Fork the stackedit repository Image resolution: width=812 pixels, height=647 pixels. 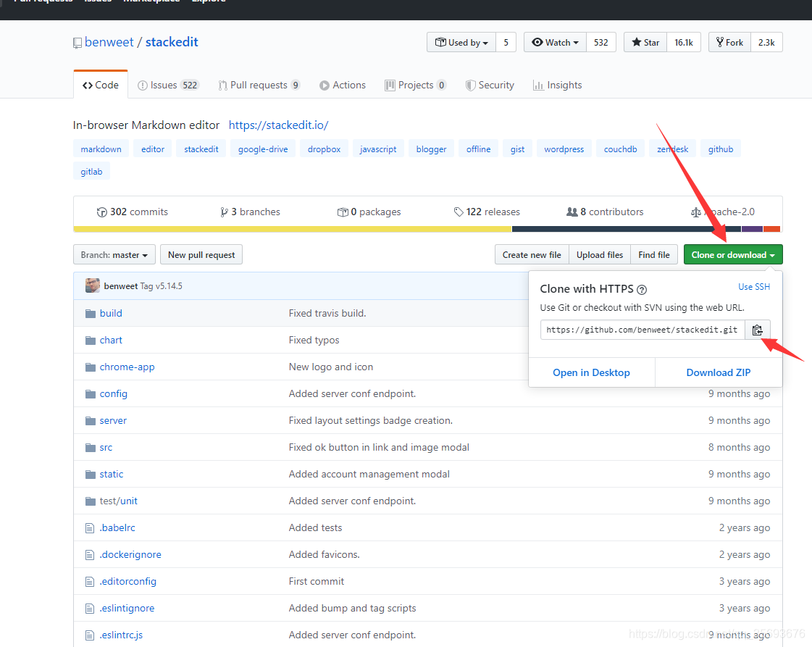click(729, 43)
